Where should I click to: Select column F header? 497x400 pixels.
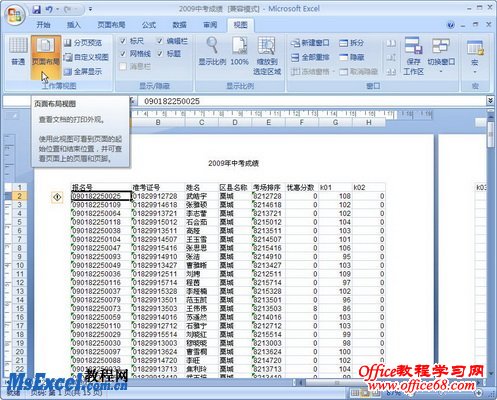tap(302, 122)
